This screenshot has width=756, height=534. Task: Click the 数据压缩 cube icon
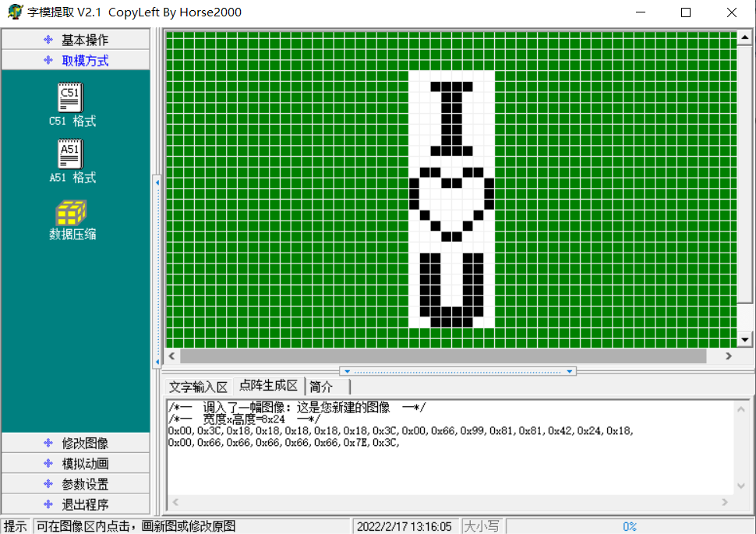(71, 212)
